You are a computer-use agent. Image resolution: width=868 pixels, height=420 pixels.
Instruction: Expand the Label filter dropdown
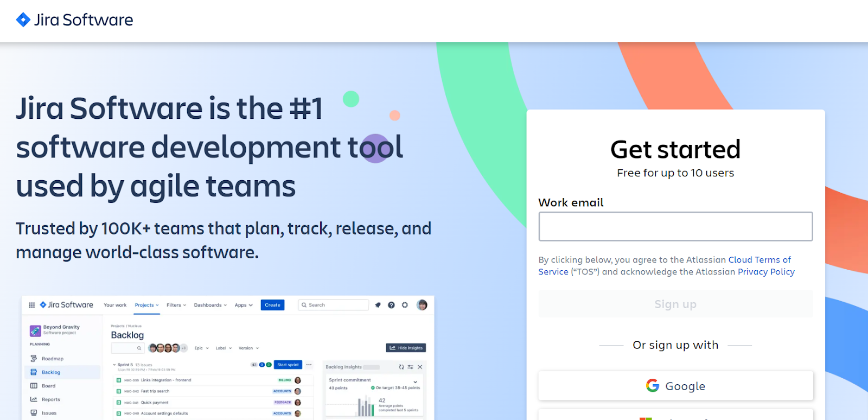click(x=224, y=348)
